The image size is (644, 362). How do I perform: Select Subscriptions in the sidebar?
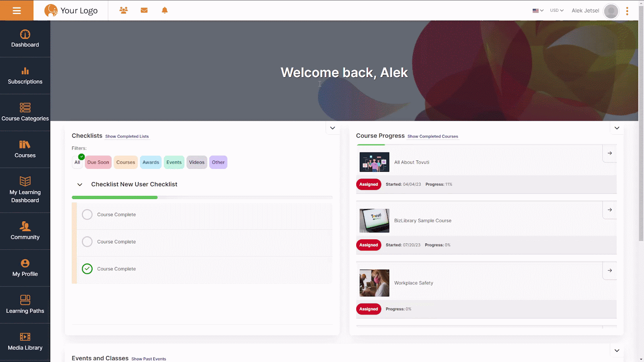[x=25, y=76]
